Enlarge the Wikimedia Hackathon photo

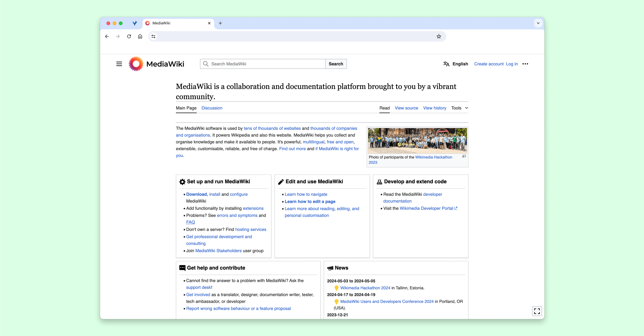click(x=464, y=156)
